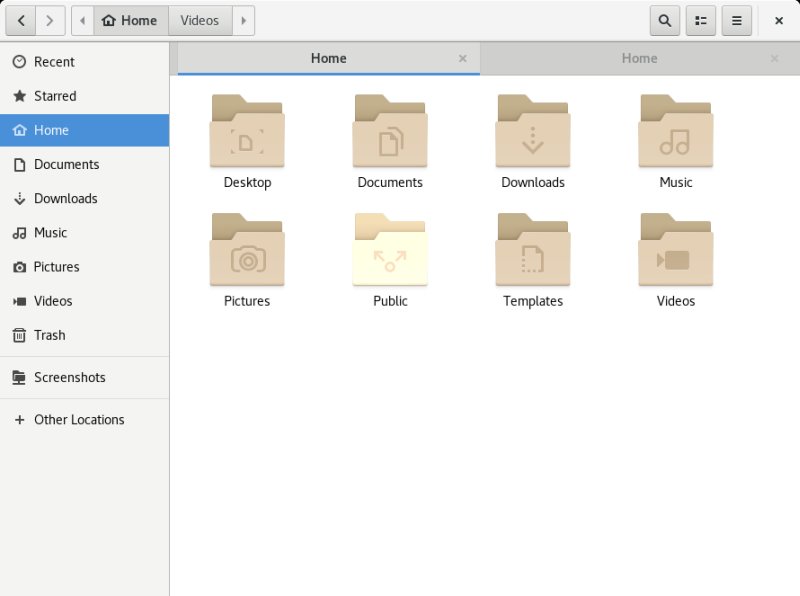Viewport: 800px width, 596px height.
Task: Expand the right pathbar chevron
Action: [244, 20]
